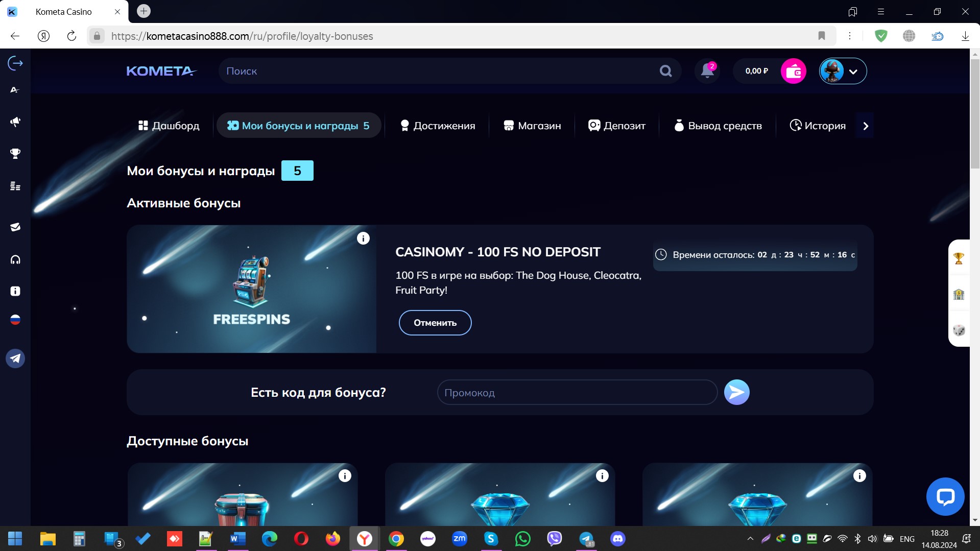Reload the page with refresh icon

tap(71, 36)
